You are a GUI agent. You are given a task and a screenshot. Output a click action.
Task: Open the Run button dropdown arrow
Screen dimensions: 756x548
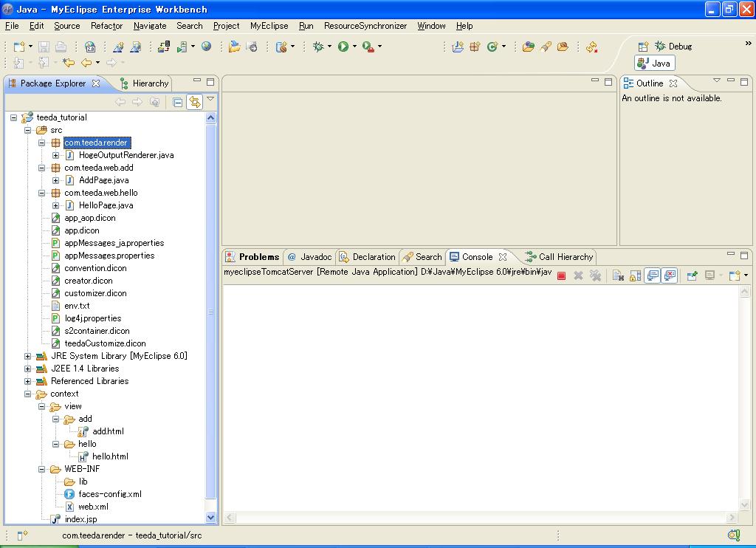click(x=355, y=47)
